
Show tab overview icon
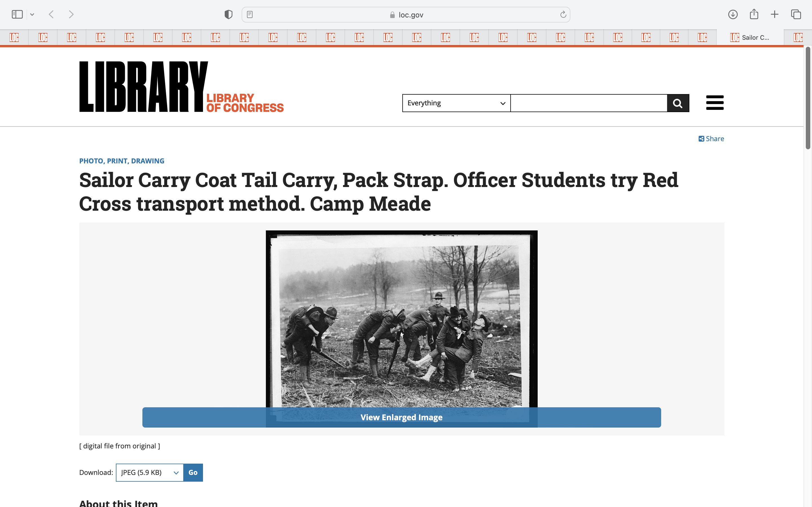pyautogui.click(x=796, y=14)
